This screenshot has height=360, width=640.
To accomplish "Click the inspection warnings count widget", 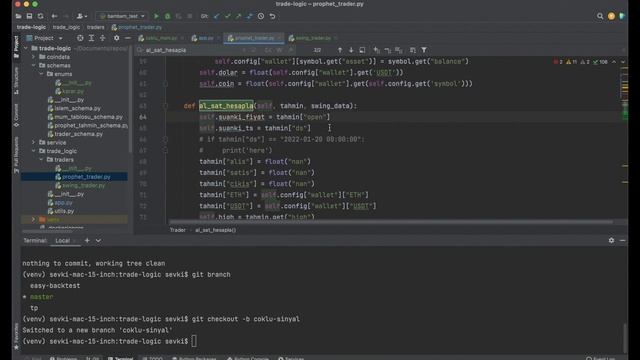I will pos(583,62).
